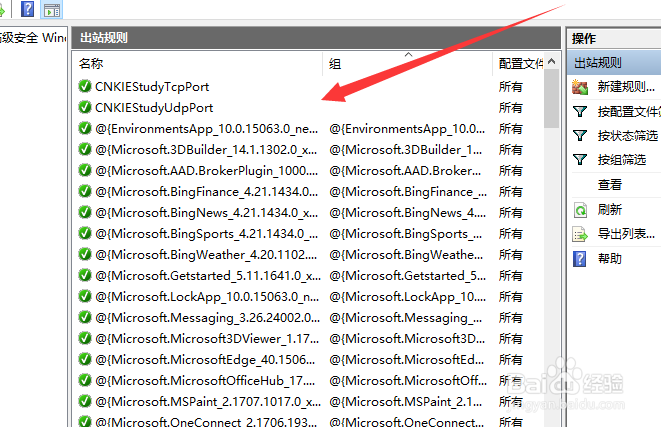This screenshot has width=661, height=427.
Task: Select rule @{Microsoft.AAD.BrokerPlugin_1000...
Action: [x=207, y=171]
